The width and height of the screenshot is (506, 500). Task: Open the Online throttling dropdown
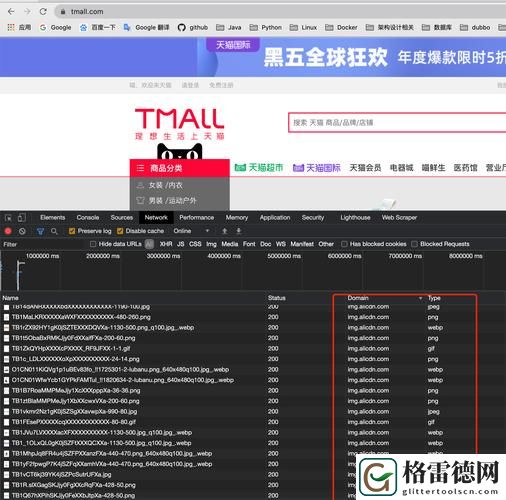pos(191,231)
